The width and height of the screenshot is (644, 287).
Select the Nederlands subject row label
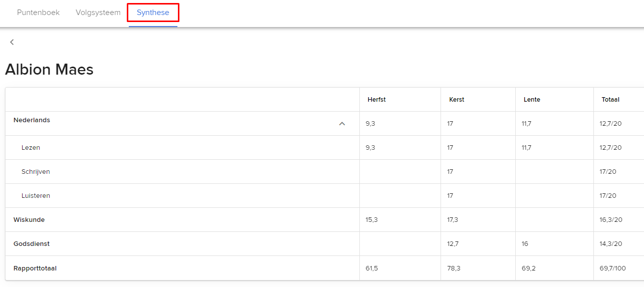click(x=32, y=120)
